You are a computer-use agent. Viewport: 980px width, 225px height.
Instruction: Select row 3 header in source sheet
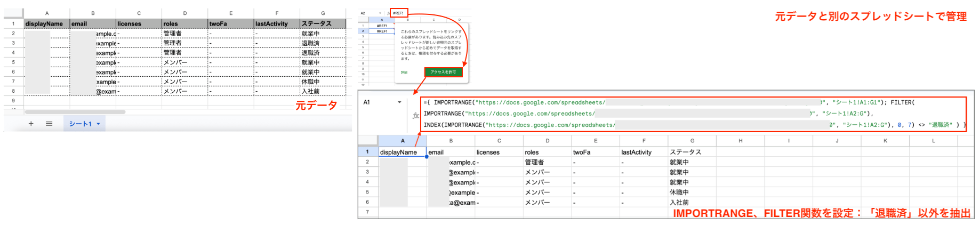13,43
